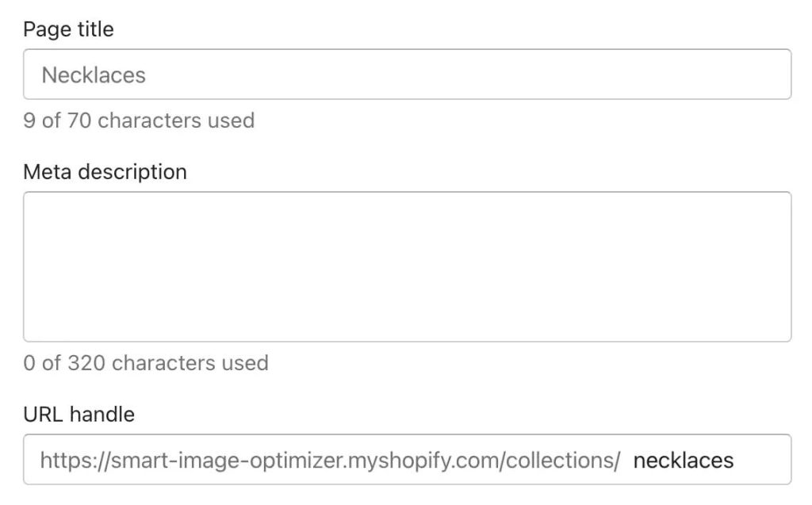Click the "URL handle" field label
The height and width of the screenshot is (505, 812).
(x=79, y=414)
